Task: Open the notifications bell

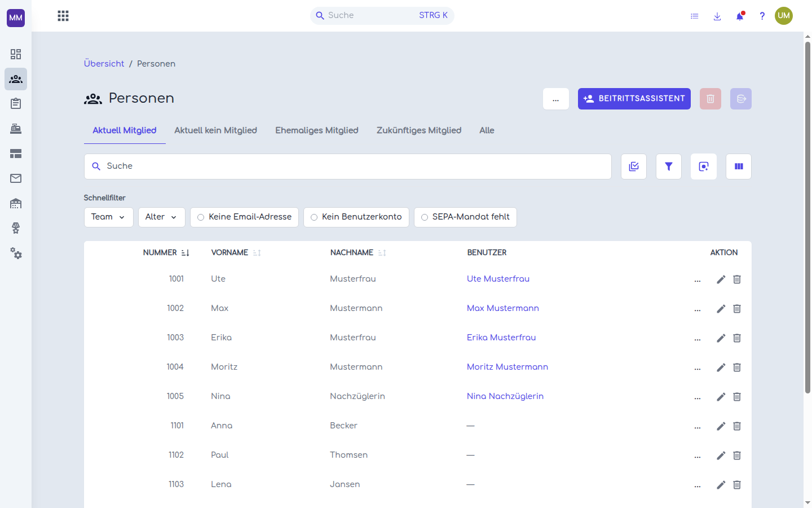Action: coord(740,16)
